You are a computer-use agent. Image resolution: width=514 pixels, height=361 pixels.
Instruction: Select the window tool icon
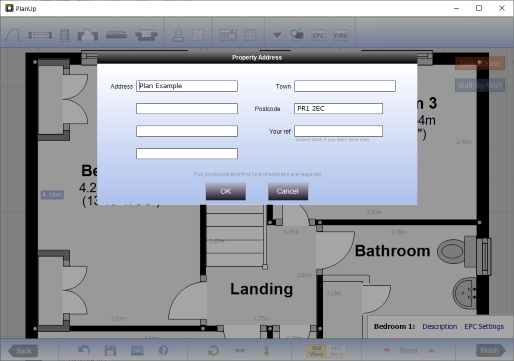coord(40,35)
